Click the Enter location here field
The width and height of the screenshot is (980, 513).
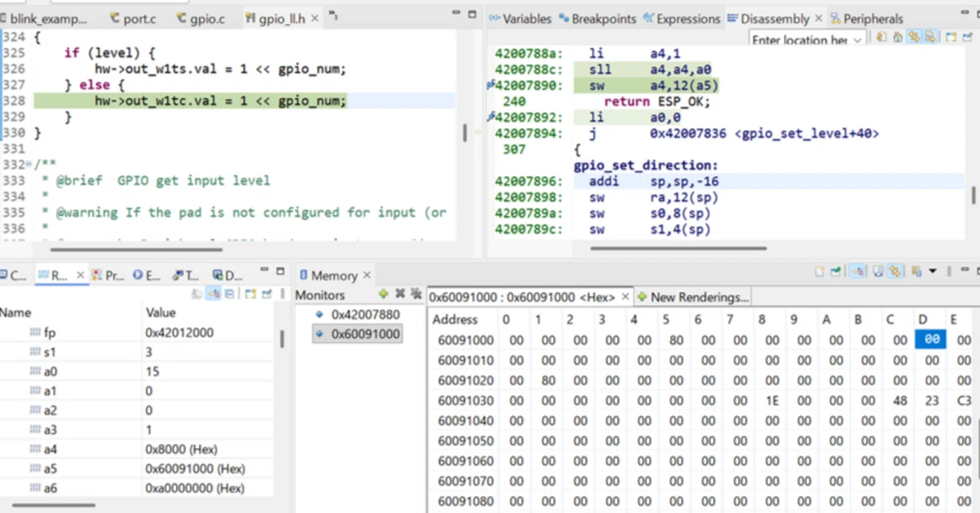[799, 40]
